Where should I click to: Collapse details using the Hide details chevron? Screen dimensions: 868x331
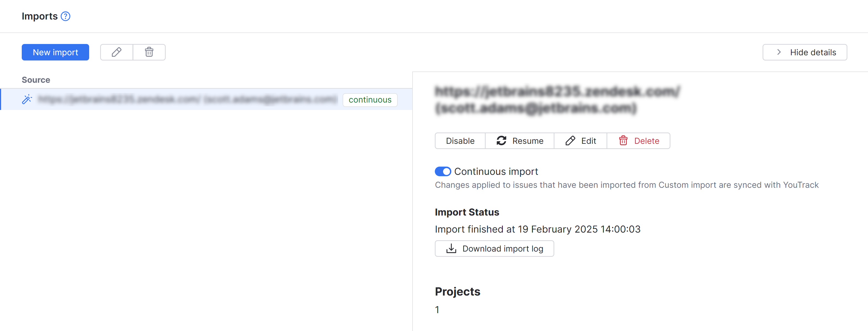click(779, 52)
